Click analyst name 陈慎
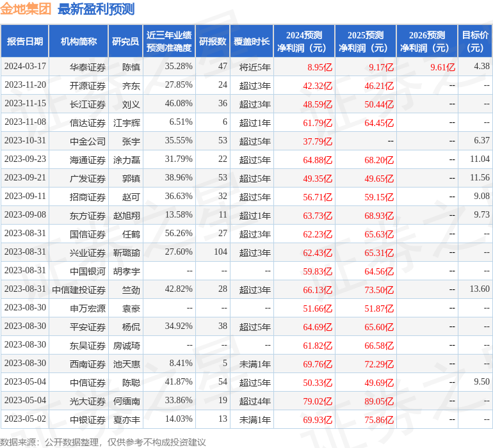 [x=131, y=67]
